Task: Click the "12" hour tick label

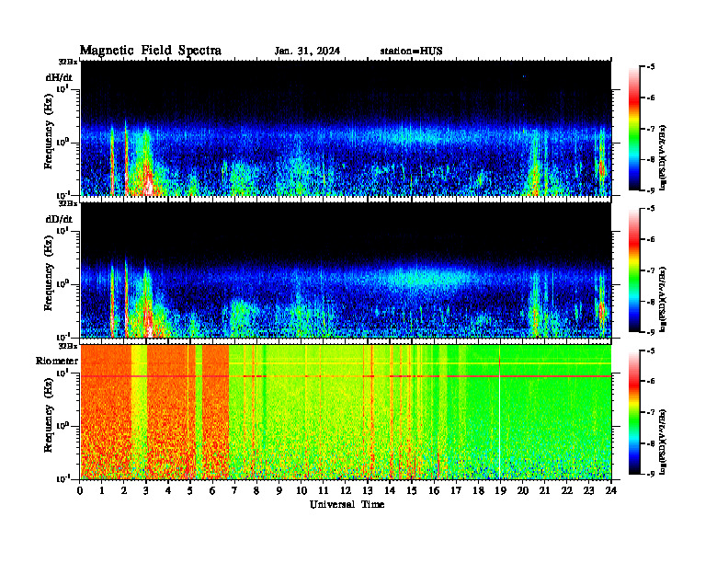Action: point(346,490)
